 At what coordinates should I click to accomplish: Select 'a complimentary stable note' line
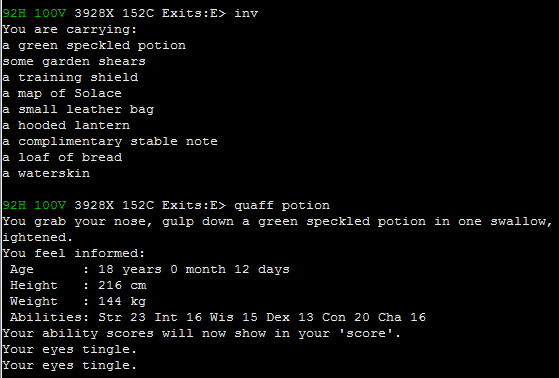coord(110,142)
